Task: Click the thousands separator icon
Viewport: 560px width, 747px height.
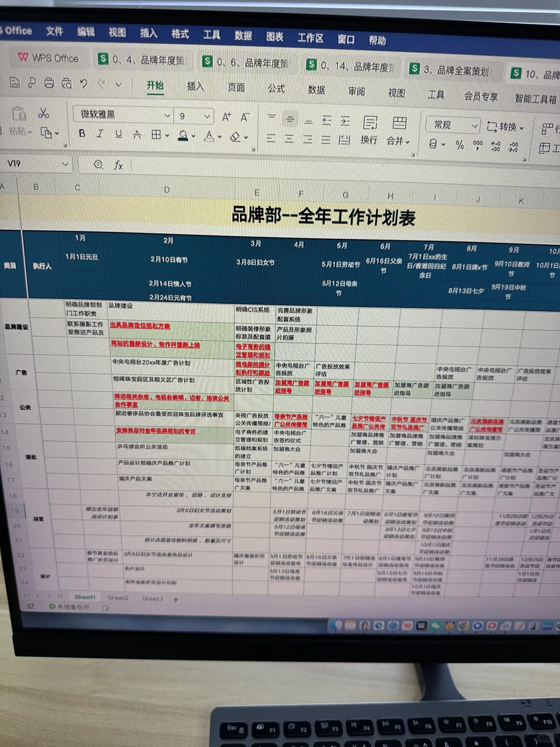Action: 478,145
